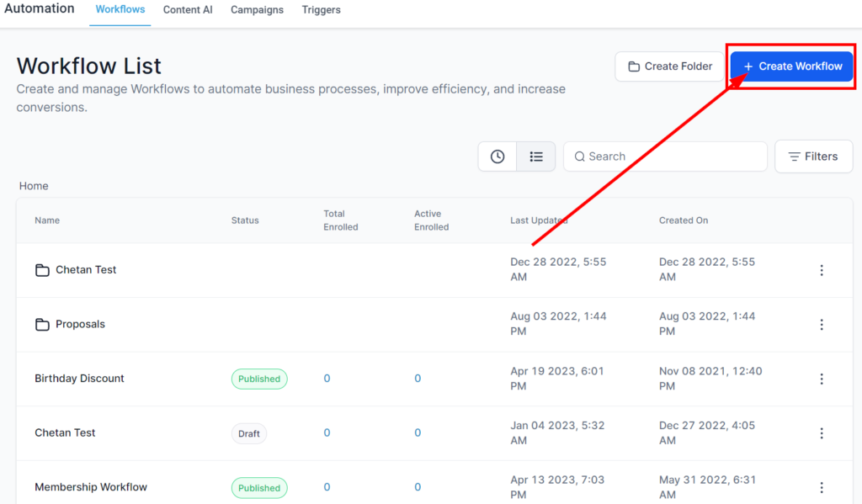Go to the Triggers tab
Viewport: 862px width, 504px height.
pos(321,10)
